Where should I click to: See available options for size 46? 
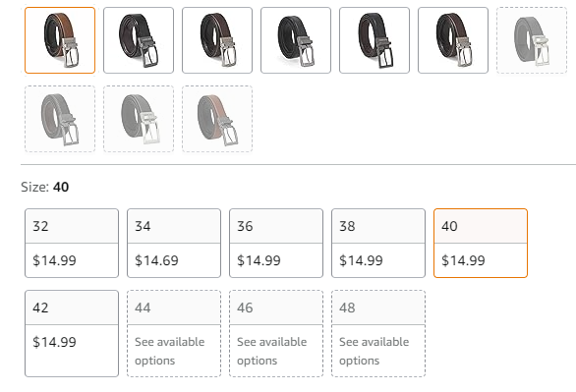[x=276, y=333]
